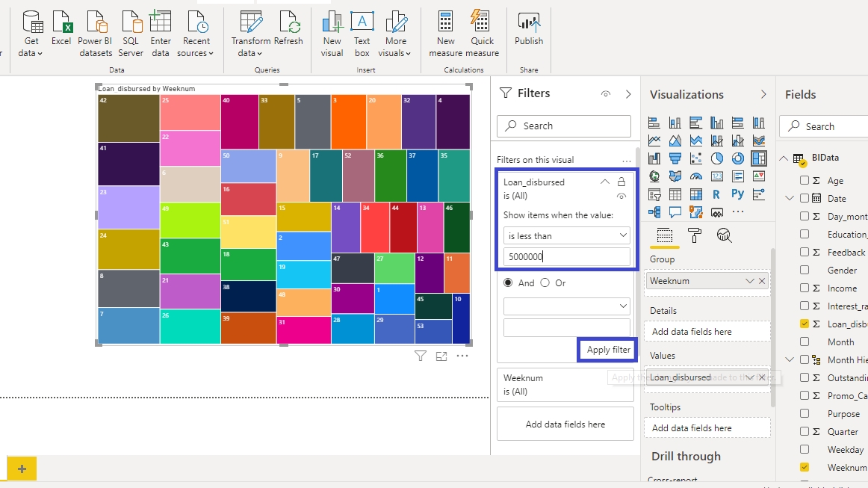Uncheck the Loan_disbursed field checkbox
This screenshot has height=488, width=868.
(805, 324)
